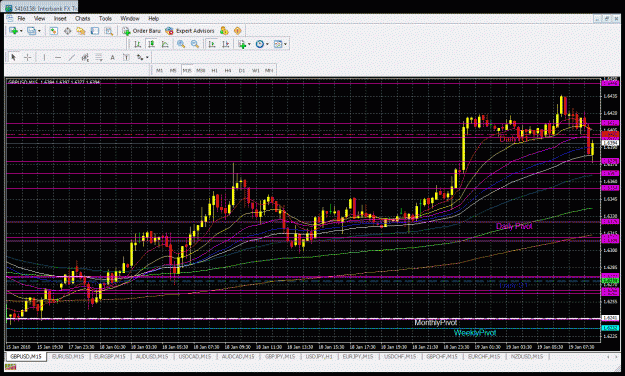Image resolution: width=625 pixels, height=376 pixels.
Task: Switch to candlestick chart display
Action: pos(151,44)
